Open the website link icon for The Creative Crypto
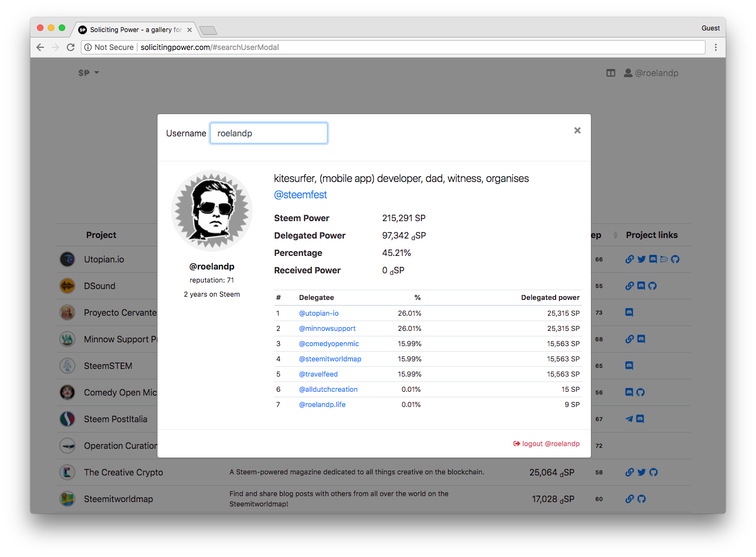 629,472
